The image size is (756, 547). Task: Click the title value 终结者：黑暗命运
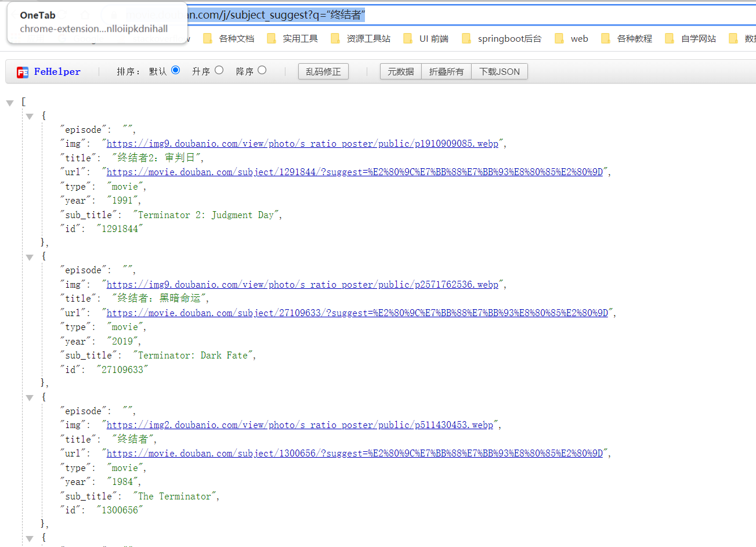[x=160, y=299]
